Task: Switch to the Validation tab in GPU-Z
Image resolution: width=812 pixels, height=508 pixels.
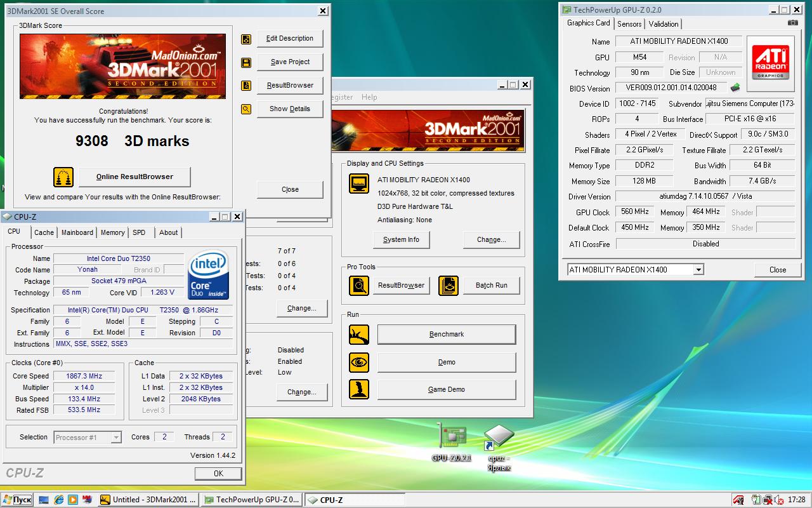Action: click(664, 24)
